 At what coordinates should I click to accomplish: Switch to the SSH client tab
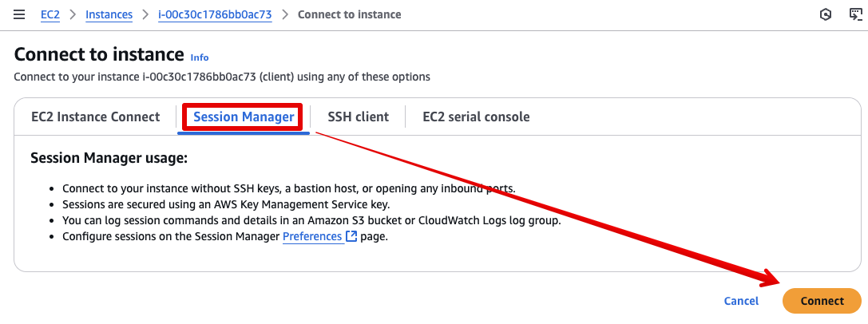click(x=359, y=117)
